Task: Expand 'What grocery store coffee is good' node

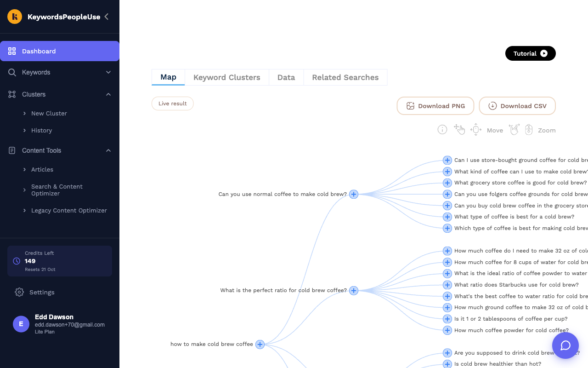Action: [x=447, y=183]
